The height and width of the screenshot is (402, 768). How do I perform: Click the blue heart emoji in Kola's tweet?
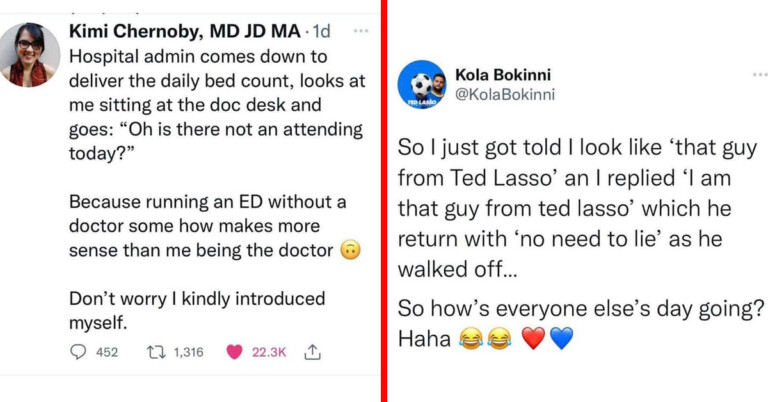click(561, 338)
